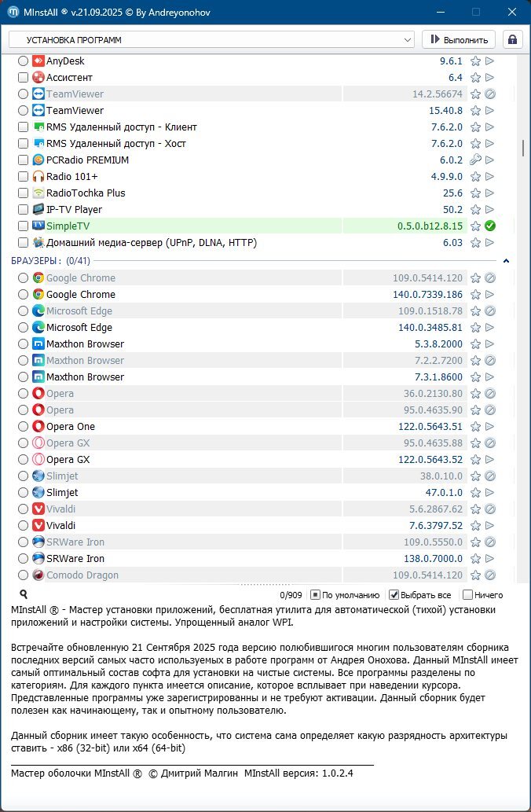Click the magnifier search icon
Image resolution: width=531 pixels, height=812 pixels.
[24, 595]
